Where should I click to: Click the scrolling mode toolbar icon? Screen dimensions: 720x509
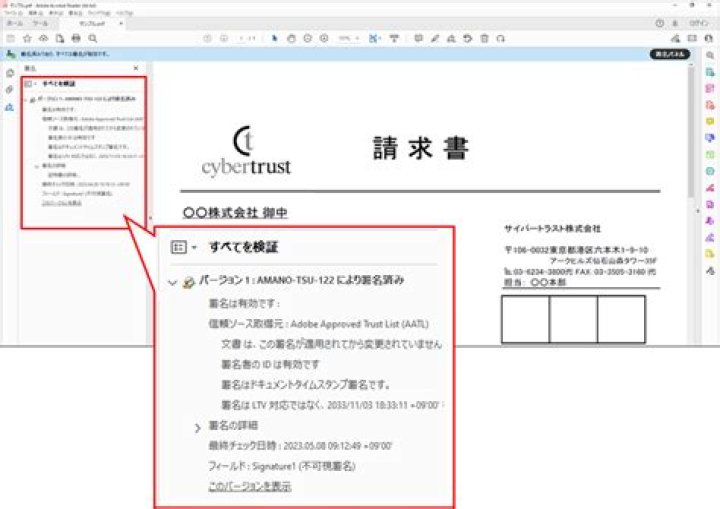(x=394, y=39)
